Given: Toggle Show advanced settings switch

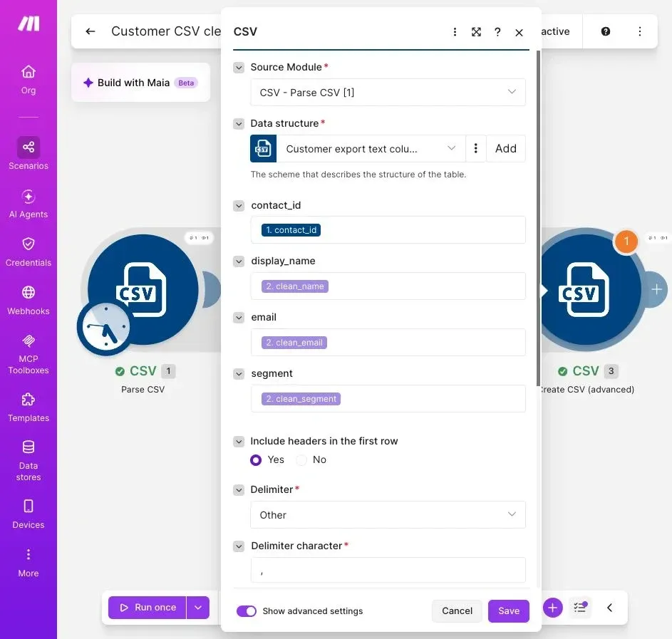Looking at the screenshot, I should [x=247, y=611].
